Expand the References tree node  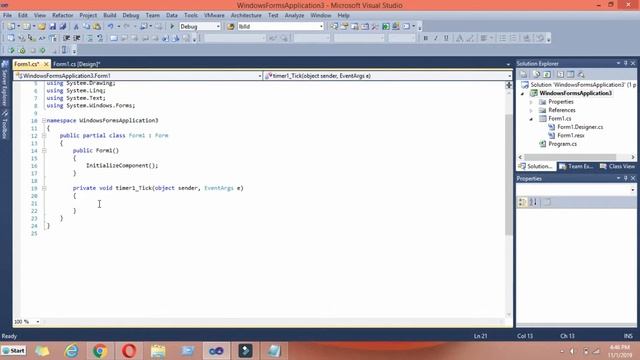tap(531, 110)
